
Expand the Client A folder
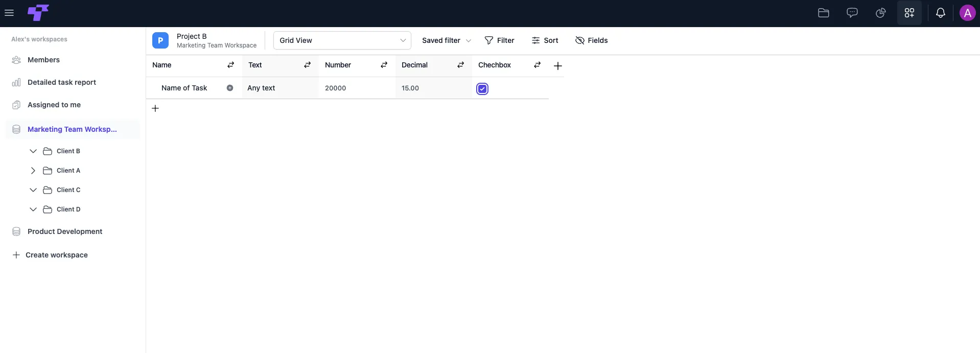pyautogui.click(x=33, y=171)
